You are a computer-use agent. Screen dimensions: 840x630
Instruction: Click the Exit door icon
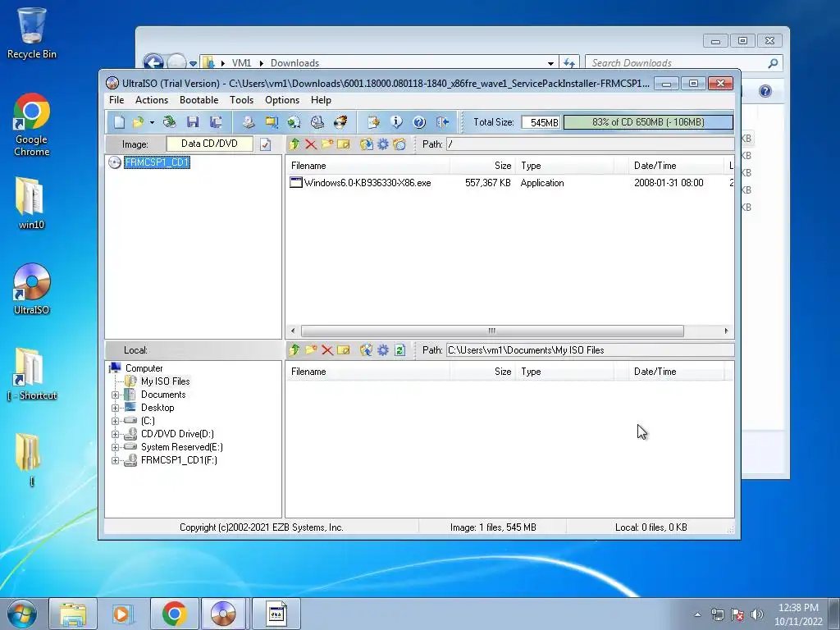pos(442,122)
